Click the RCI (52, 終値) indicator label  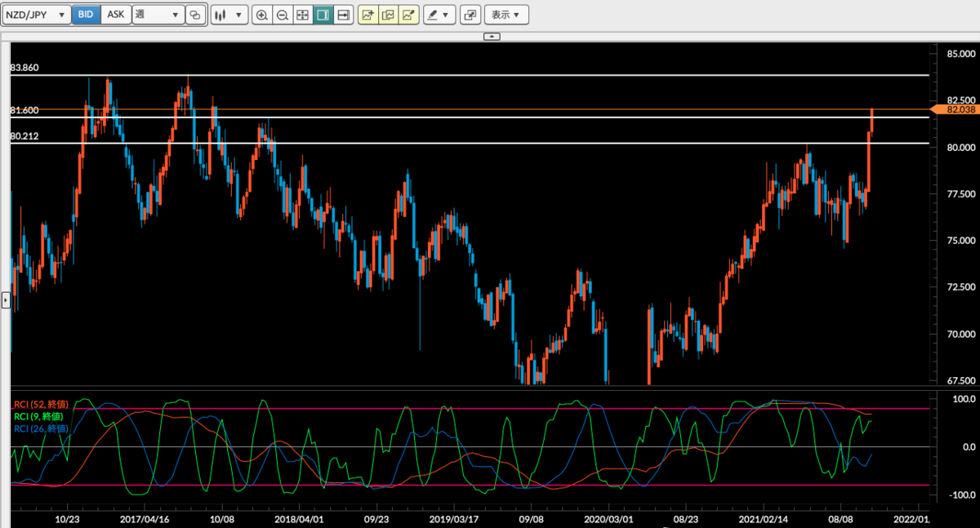click(41, 405)
